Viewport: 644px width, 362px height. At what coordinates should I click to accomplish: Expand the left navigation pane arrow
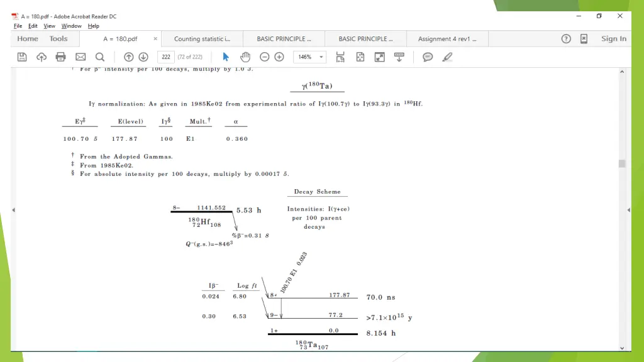click(14, 210)
